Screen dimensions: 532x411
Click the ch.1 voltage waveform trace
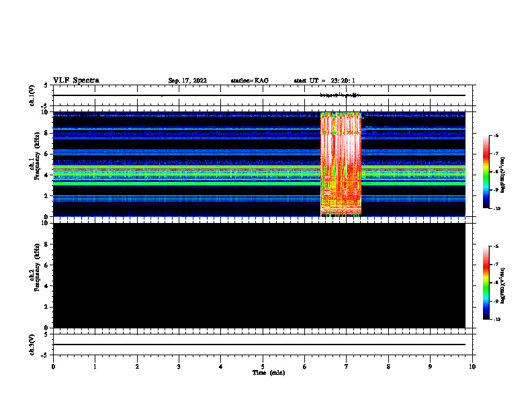pos(259,95)
